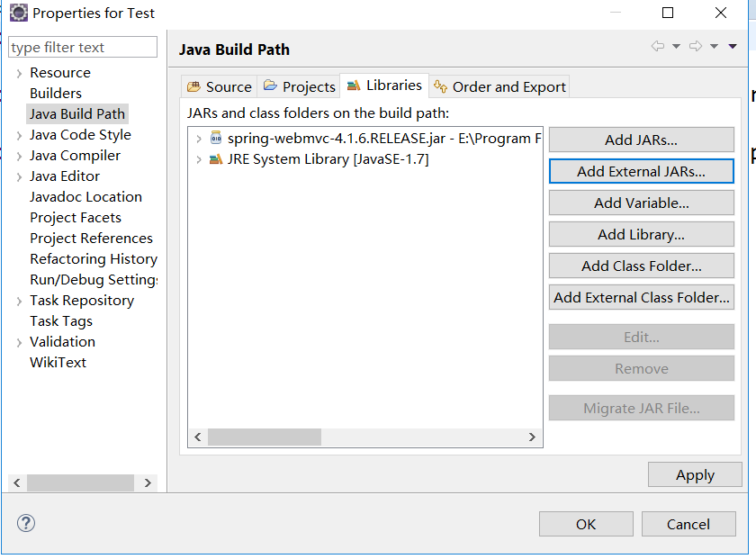Select Task Tags item

click(61, 321)
